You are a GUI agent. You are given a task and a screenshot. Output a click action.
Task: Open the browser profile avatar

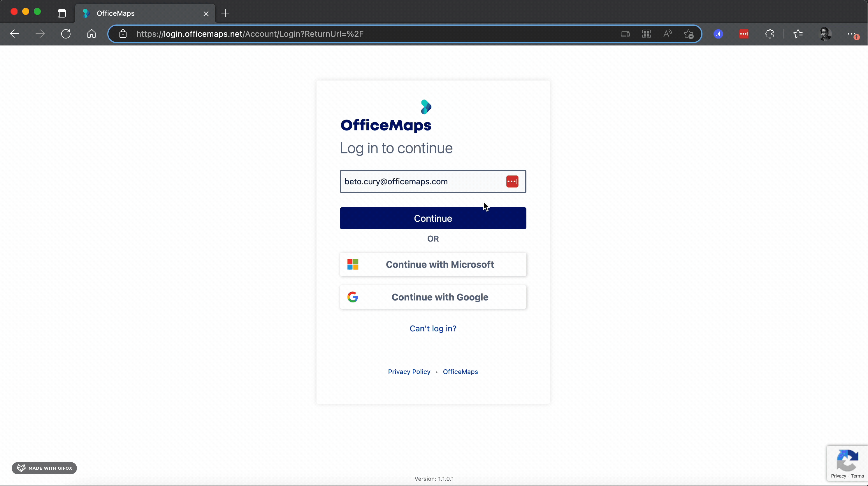tap(825, 34)
